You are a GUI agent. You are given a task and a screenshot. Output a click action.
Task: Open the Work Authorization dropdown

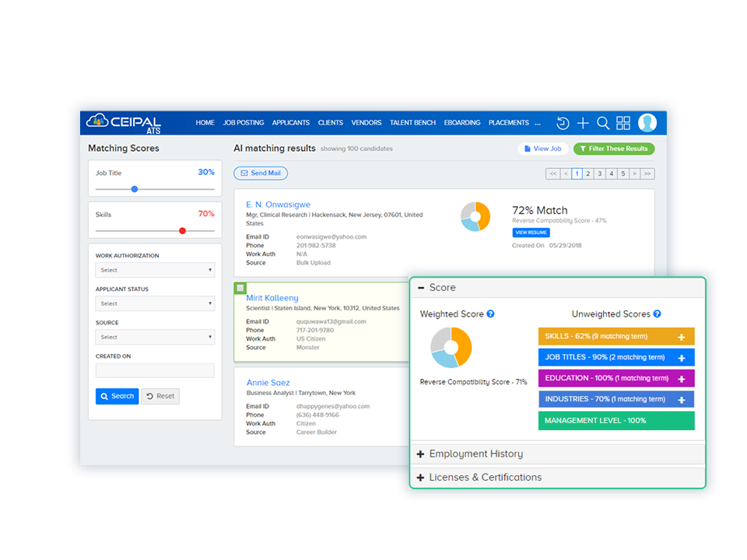click(x=155, y=270)
